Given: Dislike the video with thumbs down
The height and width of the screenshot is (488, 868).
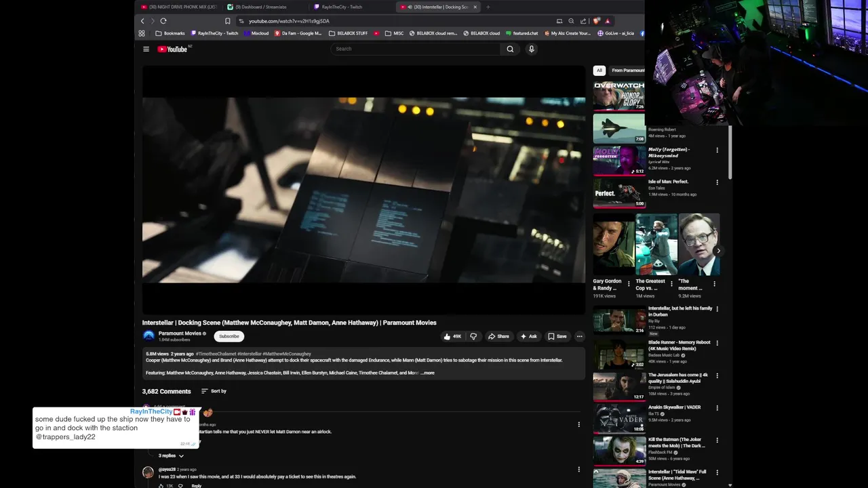Looking at the screenshot, I should [473, 336].
